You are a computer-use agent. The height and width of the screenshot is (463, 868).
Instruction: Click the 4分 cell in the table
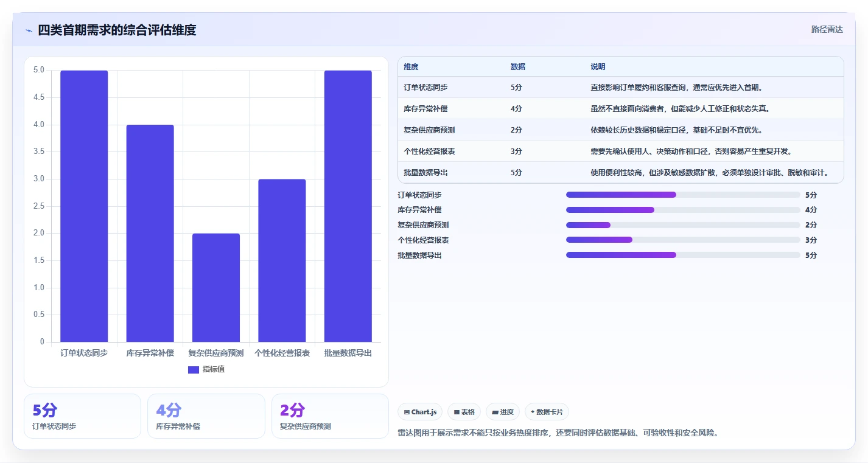516,109
